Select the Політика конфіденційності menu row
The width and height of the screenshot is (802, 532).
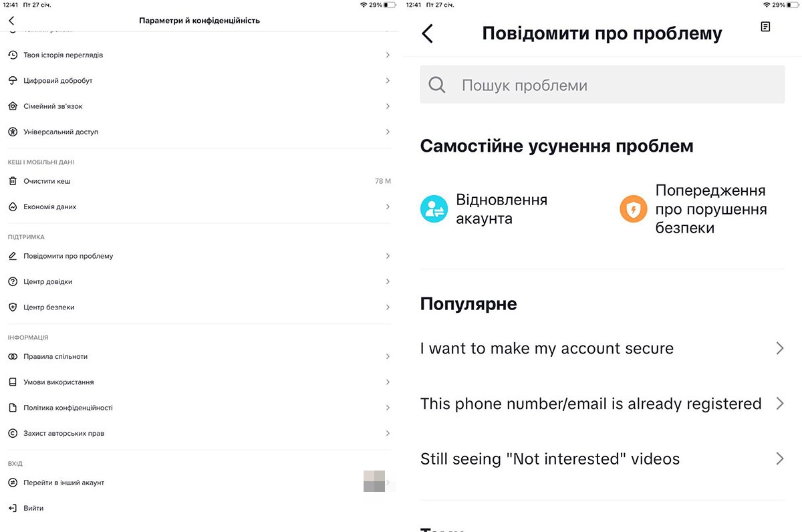click(x=199, y=408)
